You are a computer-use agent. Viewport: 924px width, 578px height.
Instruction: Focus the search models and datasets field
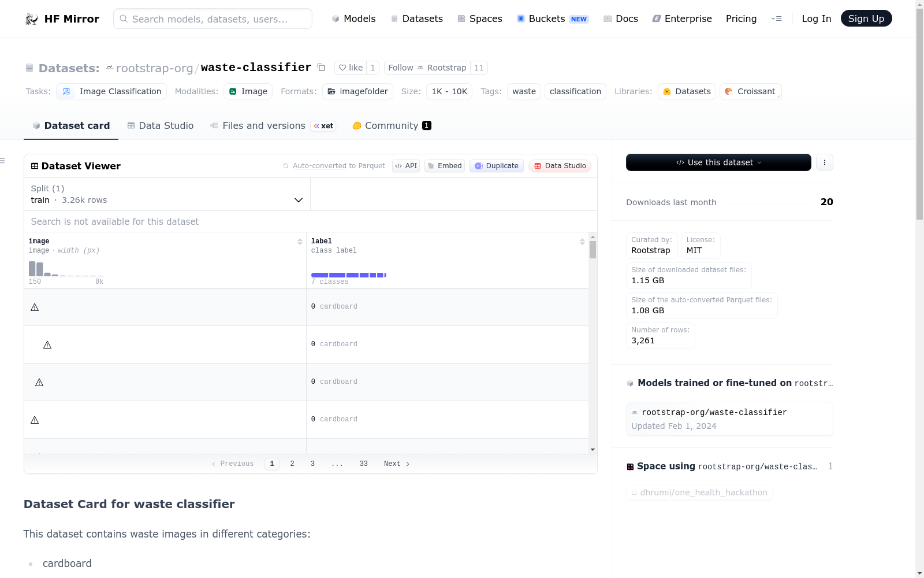[213, 18]
